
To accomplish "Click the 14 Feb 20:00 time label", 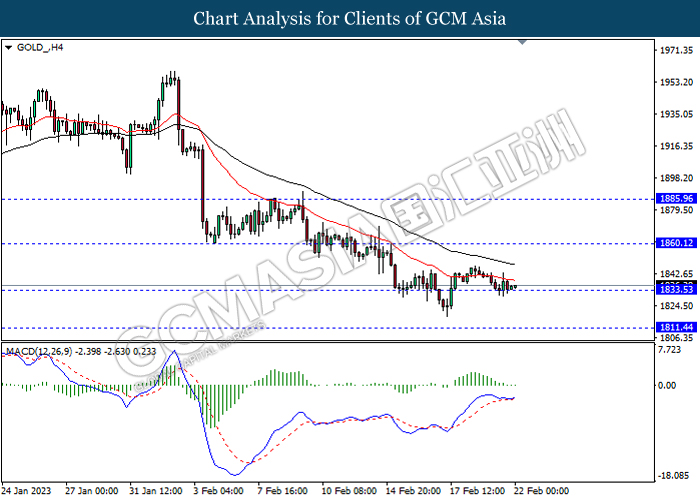I will [x=413, y=491].
